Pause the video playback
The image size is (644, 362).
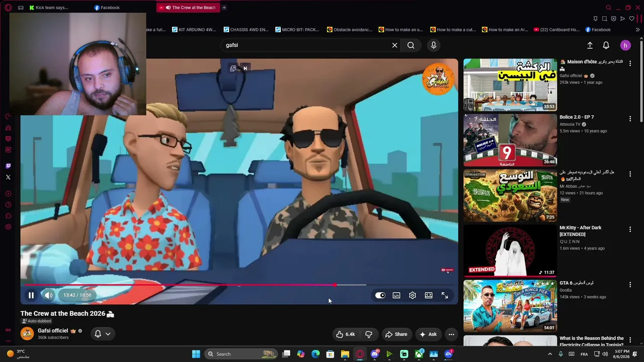point(31,295)
